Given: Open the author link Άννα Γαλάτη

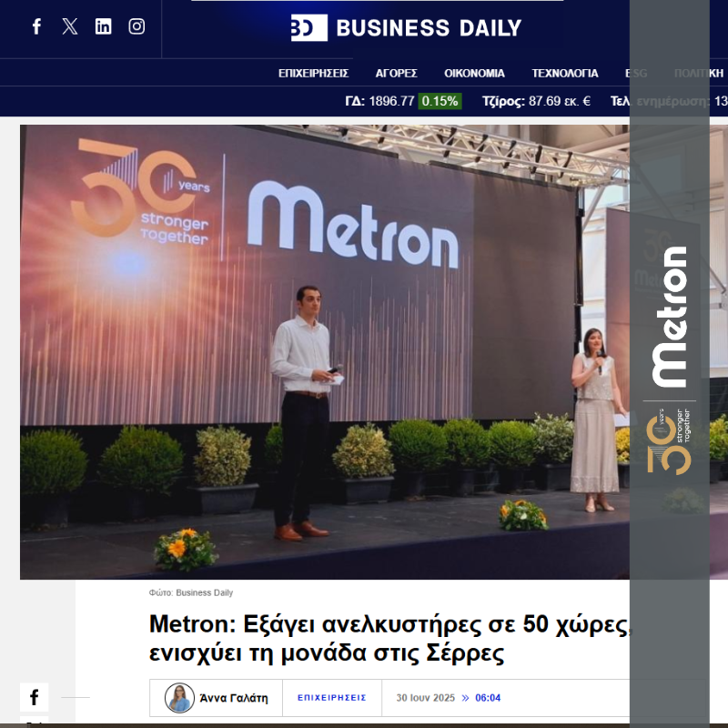Looking at the screenshot, I should pos(234,698).
